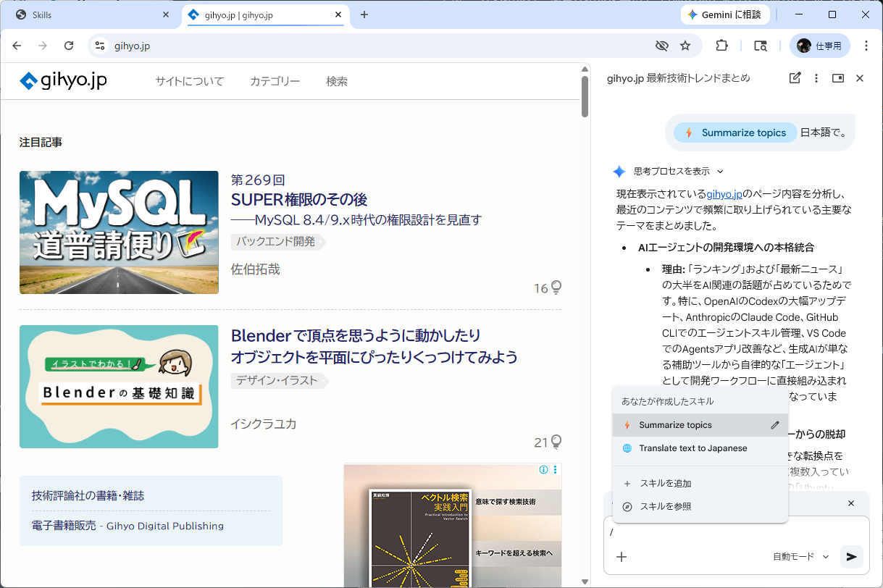883x588 pixels.
Task: Click the plus attach icon in chat input
Action: tap(622, 557)
